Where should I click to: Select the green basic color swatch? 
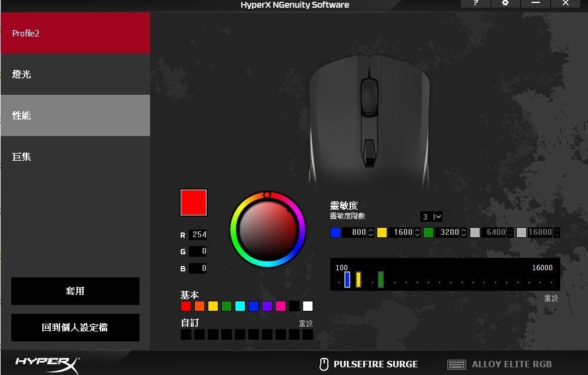coord(227,306)
